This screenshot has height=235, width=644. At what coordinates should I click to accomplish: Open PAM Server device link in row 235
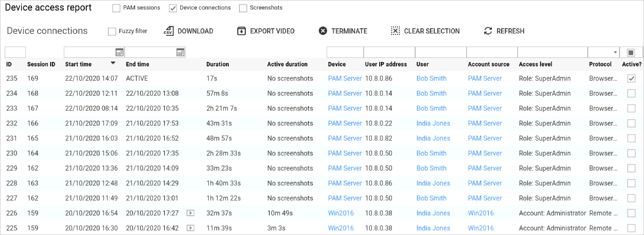click(x=345, y=78)
